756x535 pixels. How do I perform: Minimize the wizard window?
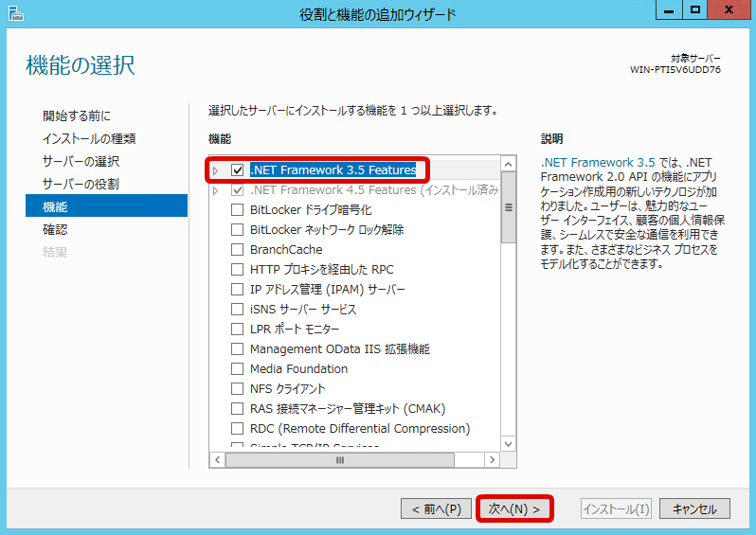tap(669, 10)
